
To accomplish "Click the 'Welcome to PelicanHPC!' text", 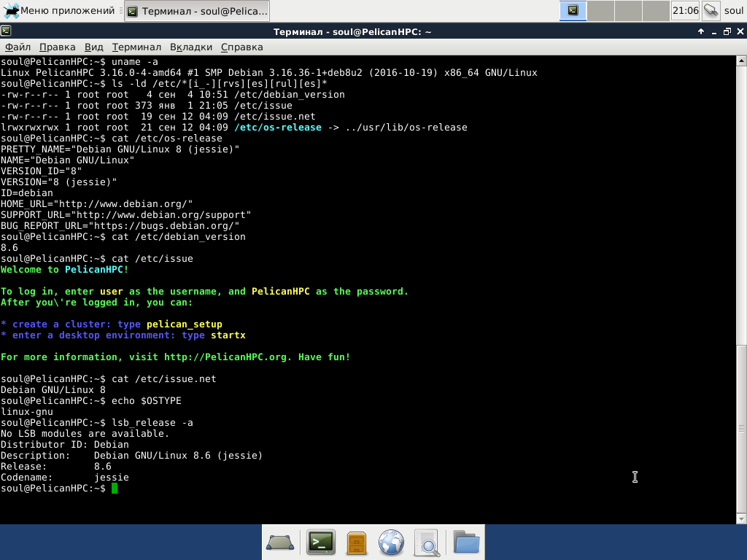I will pyautogui.click(x=64, y=270).
